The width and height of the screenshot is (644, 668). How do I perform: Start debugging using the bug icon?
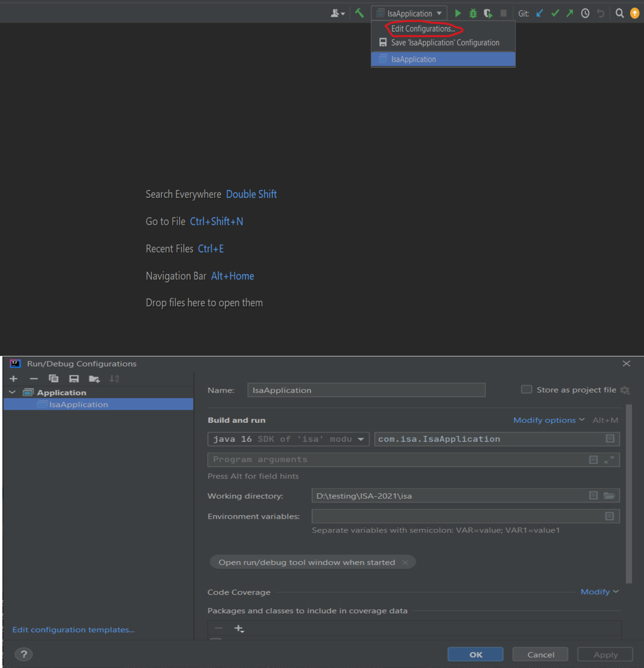(x=473, y=13)
